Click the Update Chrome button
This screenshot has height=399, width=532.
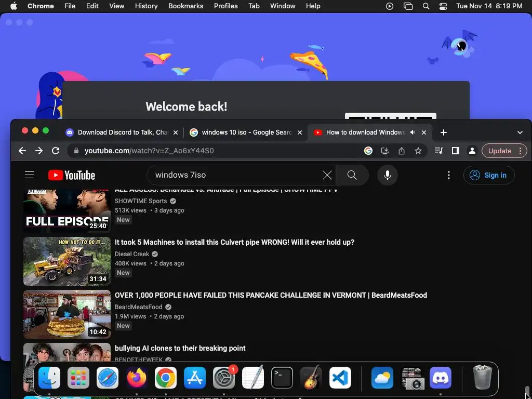coord(499,151)
